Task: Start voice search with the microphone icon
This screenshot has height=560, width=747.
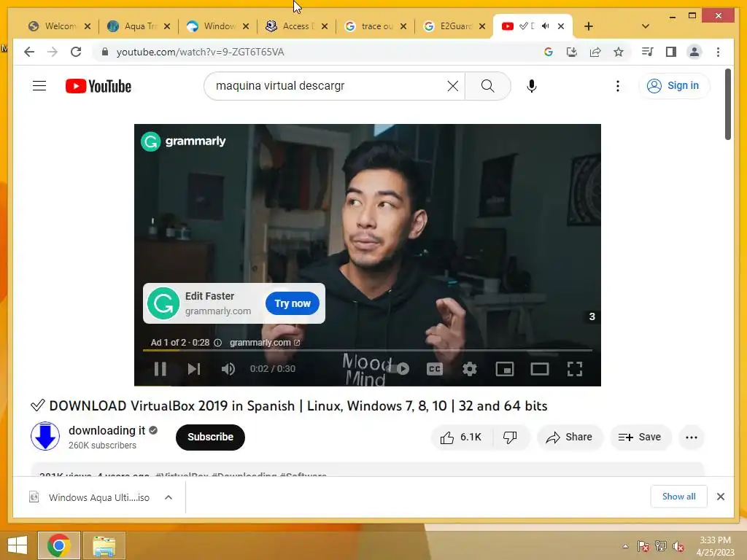Action: pyautogui.click(x=532, y=86)
